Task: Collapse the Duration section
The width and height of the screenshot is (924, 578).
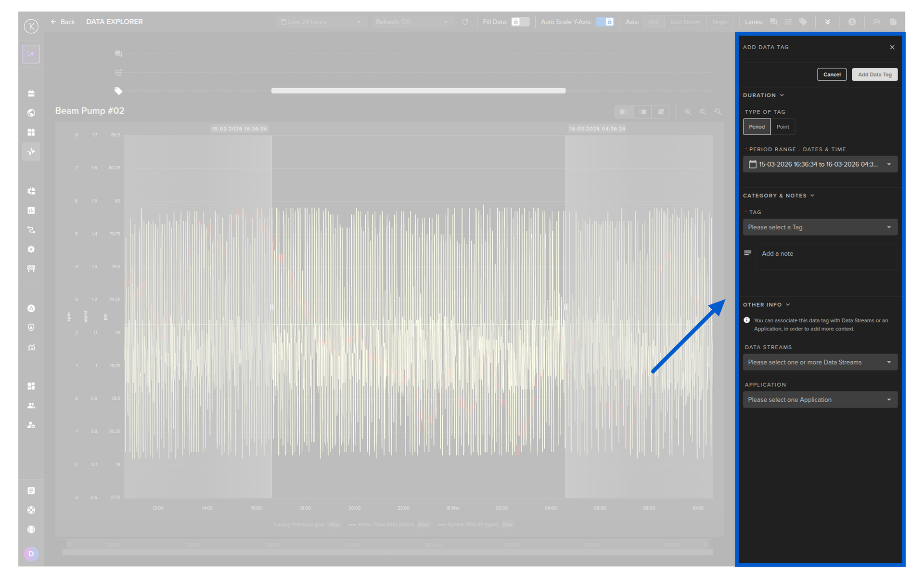Action: (x=764, y=95)
